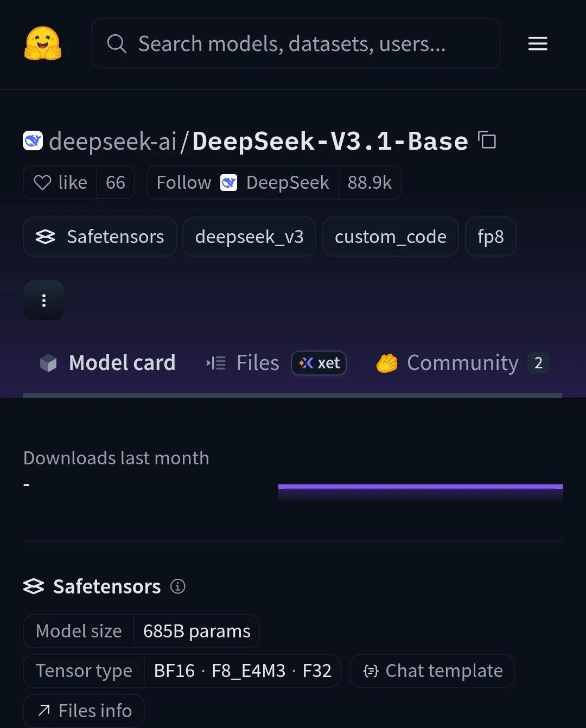Click the heart like icon

point(42,182)
